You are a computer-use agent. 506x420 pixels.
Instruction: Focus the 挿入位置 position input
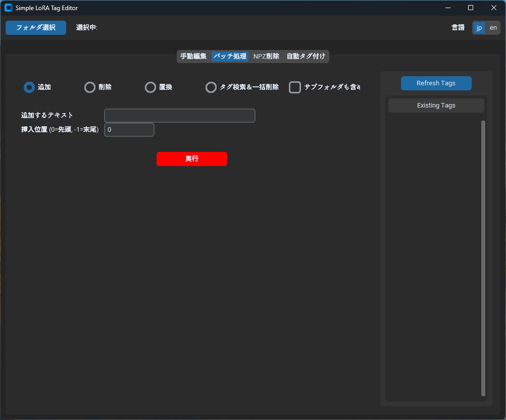129,129
